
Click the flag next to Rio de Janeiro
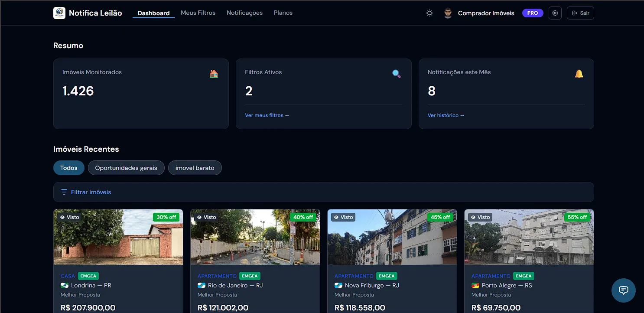pos(202,285)
